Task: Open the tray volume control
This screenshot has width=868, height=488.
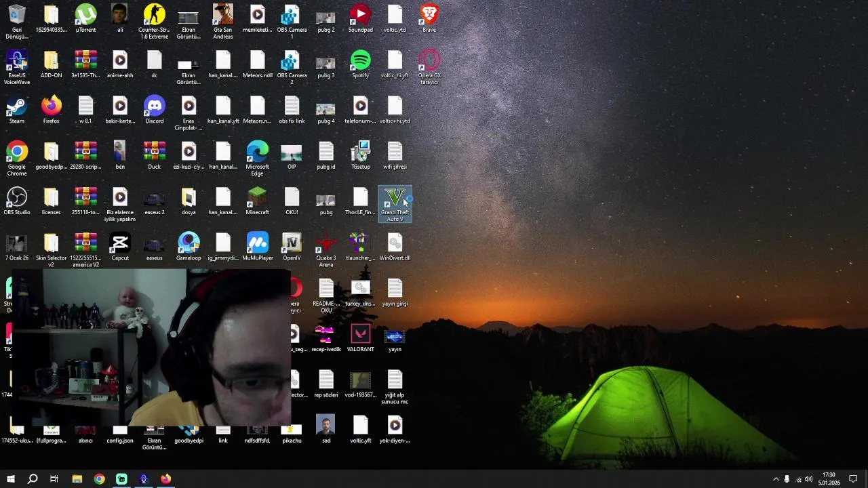Action: coord(809,479)
